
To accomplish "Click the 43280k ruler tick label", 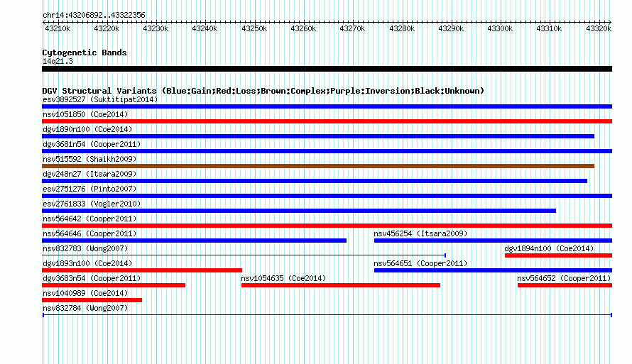I will pos(402,28).
